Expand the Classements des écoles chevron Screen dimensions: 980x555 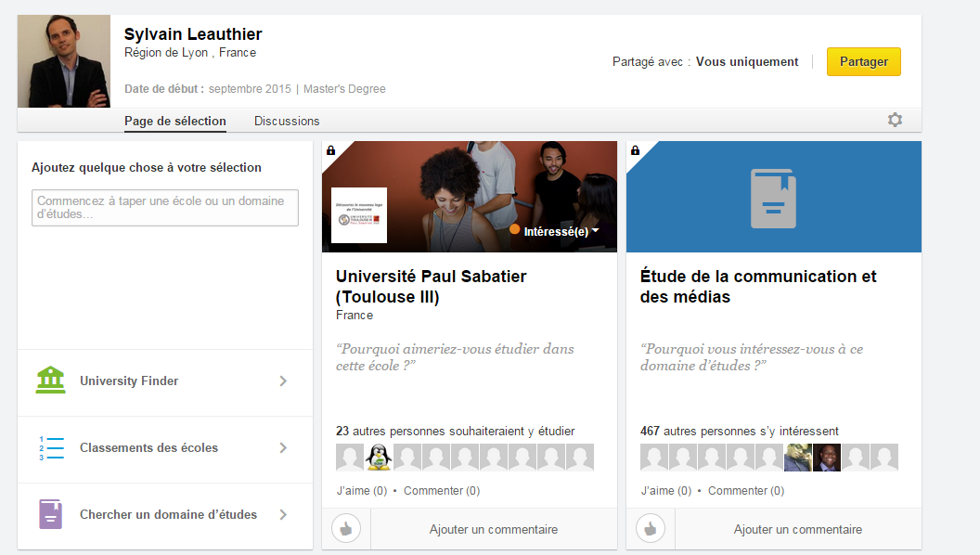[283, 448]
